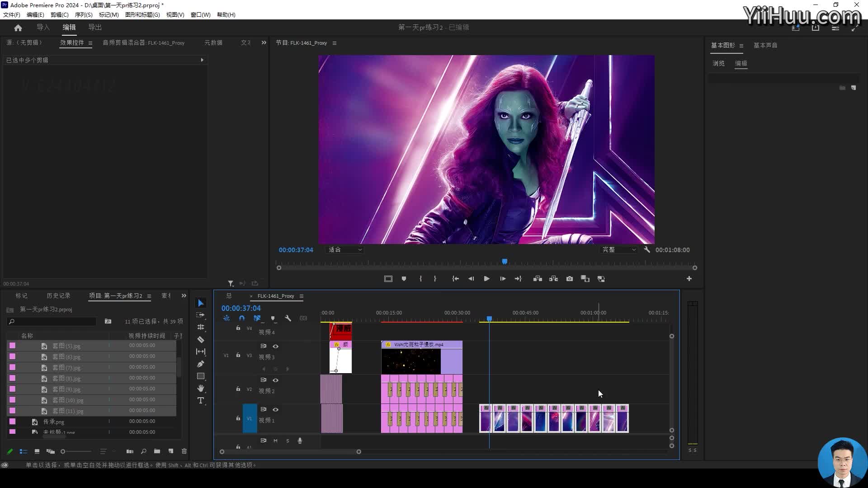Image resolution: width=868 pixels, height=488 pixels.
Task: Click the 编辑 tab under 基本图形
Action: click(741, 63)
